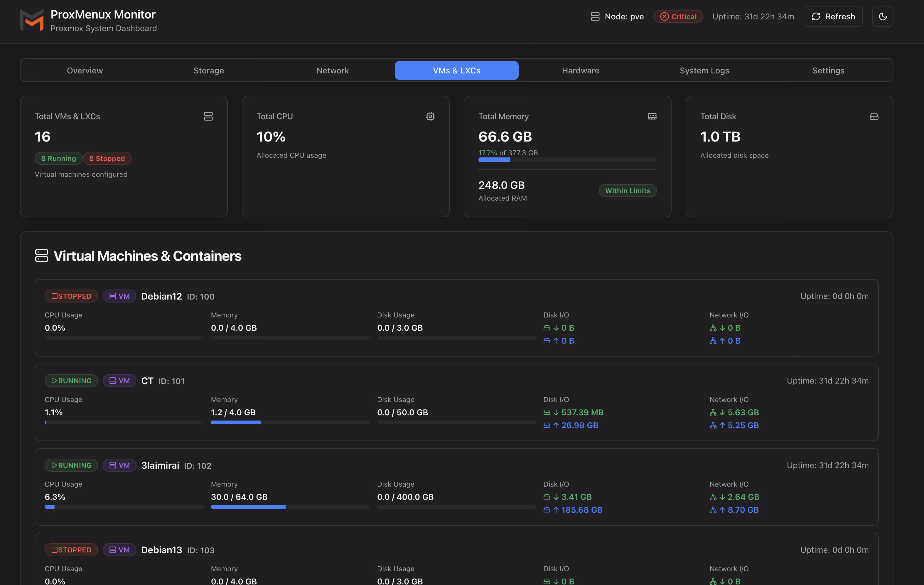924x585 pixels.
Task: Click the Critical status badge
Action: pos(678,16)
